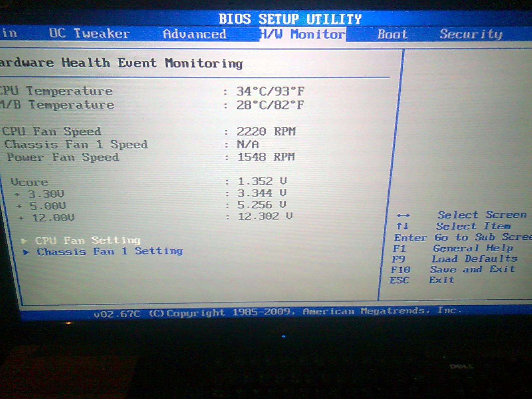Click the Chassis Fan 1 Speed label

point(76,144)
